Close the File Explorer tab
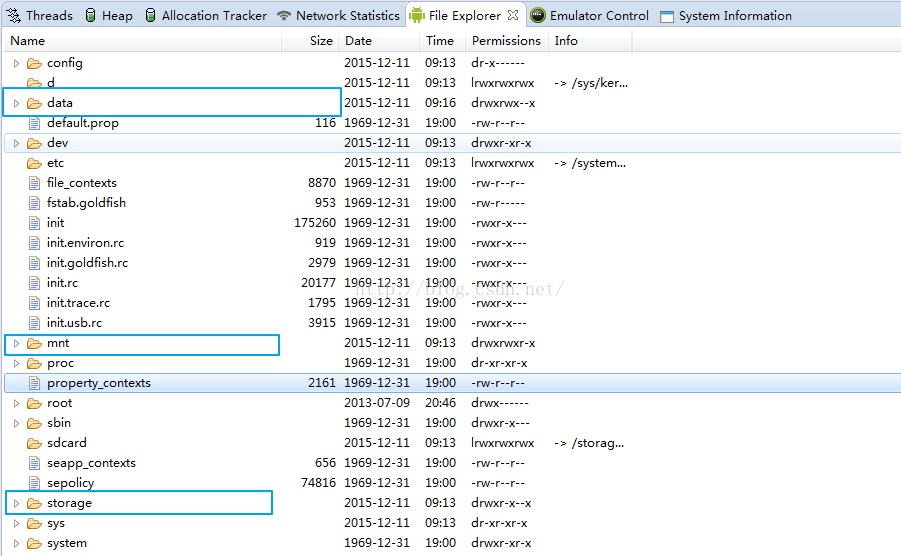 click(x=512, y=15)
